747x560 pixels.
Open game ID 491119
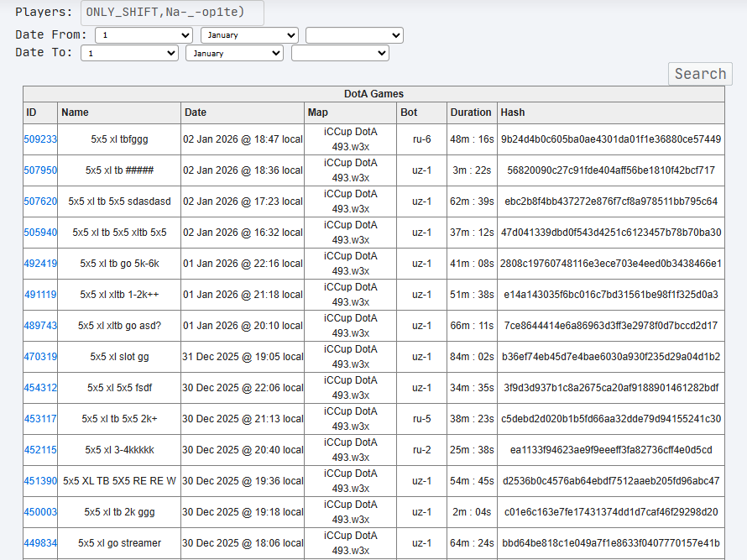point(40,295)
